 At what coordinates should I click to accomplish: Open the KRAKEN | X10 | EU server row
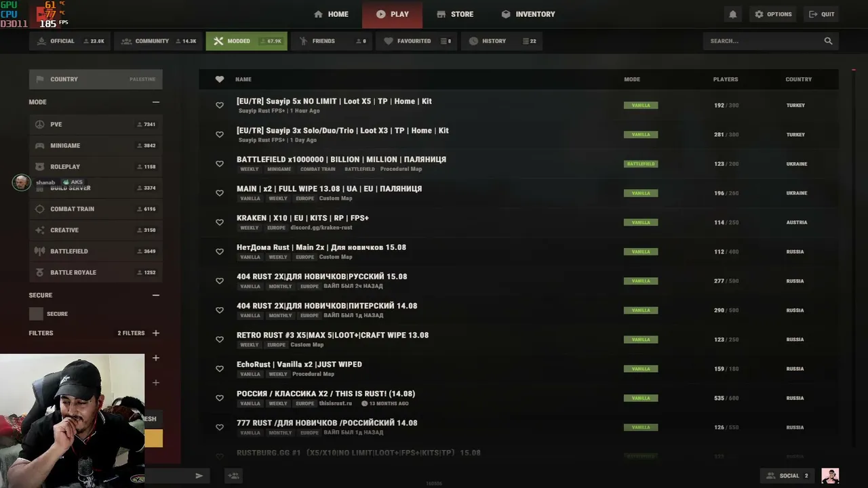click(519, 222)
